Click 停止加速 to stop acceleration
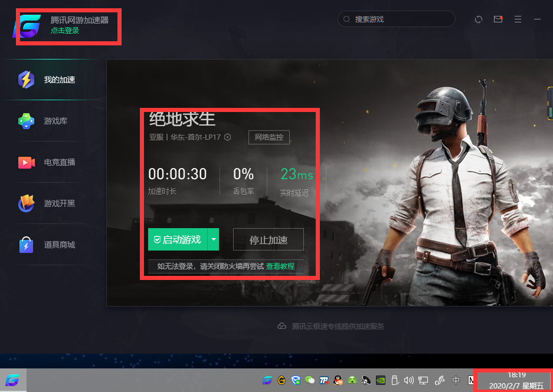This screenshot has width=553, height=392. (269, 239)
